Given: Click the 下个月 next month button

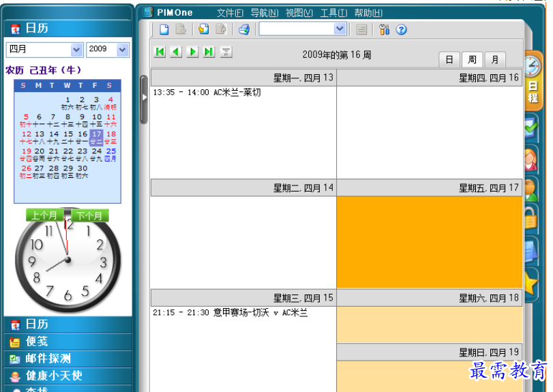Looking at the screenshot, I should click(89, 215).
